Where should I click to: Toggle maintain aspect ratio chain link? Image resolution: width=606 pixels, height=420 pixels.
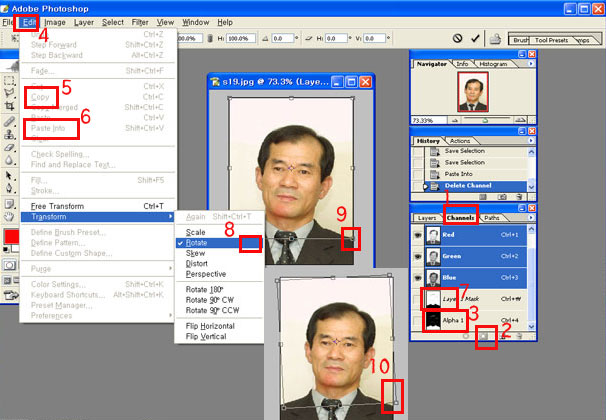click(x=210, y=39)
